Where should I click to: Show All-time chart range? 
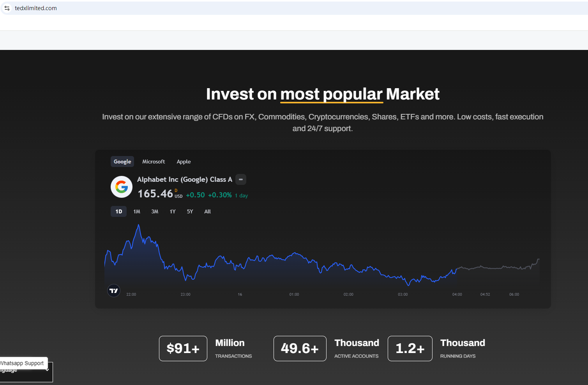[x=208, y=211]
